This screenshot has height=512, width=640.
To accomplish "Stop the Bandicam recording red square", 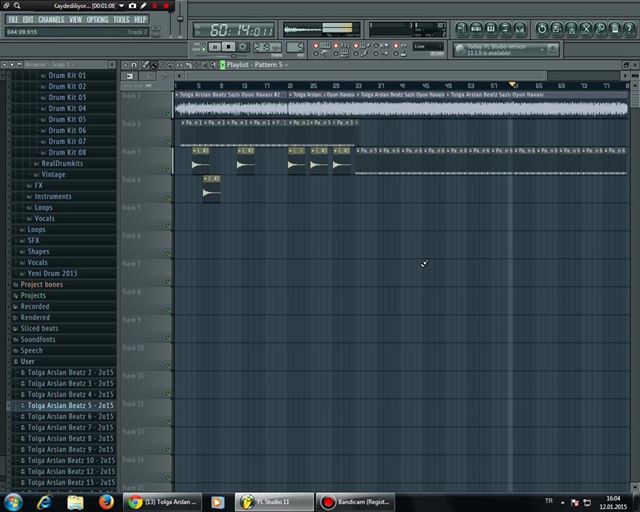I will tap(167, 6).
